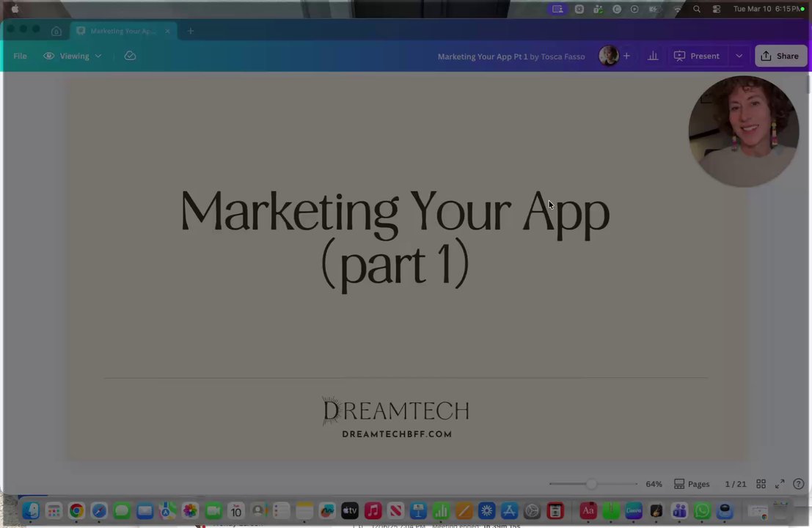Open Notes from the dock
Image resolution: width=812 pixels, height=528 pixels.
point(304,511)
